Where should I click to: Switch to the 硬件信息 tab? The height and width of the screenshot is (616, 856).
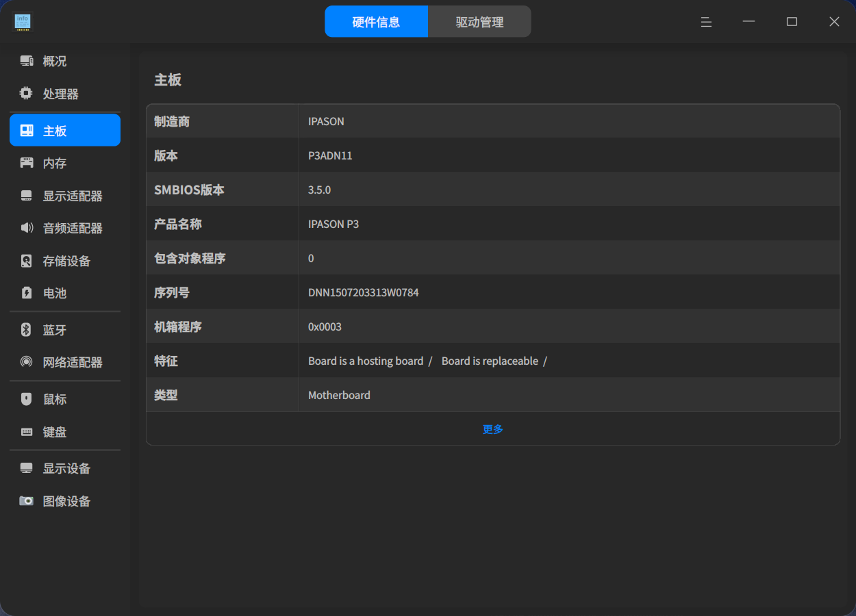[376, 22]
